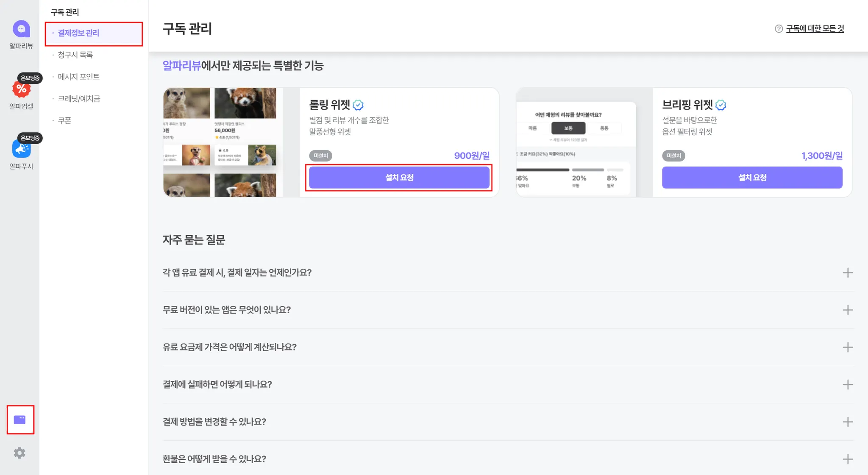The image size is (868, 475).
Task: Open the 구독에 대한 모든 것 link
Action: pyautogui.click(x=815, y=29)
